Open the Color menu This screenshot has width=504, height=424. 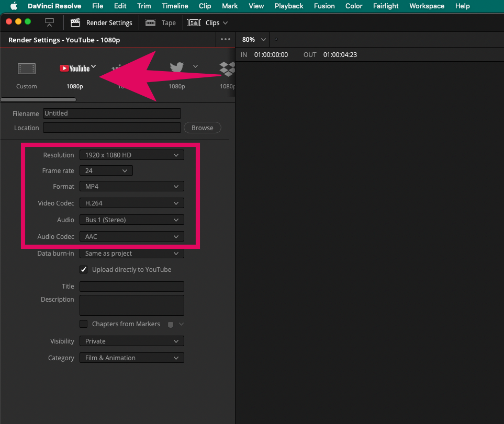pos(354,6)
